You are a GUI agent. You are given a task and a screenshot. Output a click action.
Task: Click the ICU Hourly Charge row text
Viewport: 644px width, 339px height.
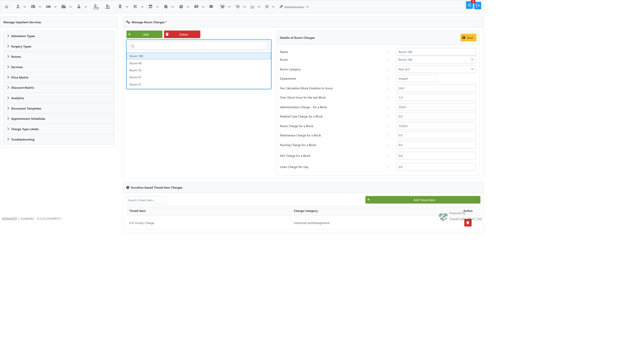142,223
